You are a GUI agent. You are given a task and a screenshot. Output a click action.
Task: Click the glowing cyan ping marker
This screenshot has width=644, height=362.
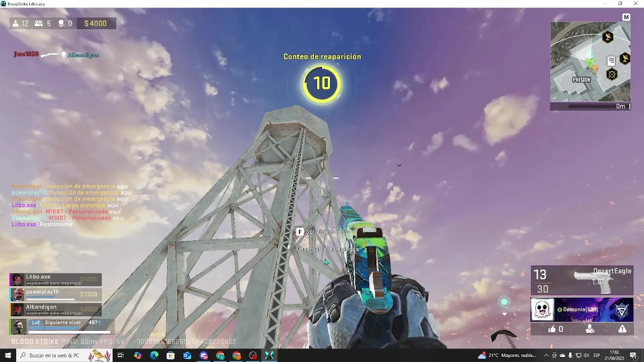[x=505, y=302]
